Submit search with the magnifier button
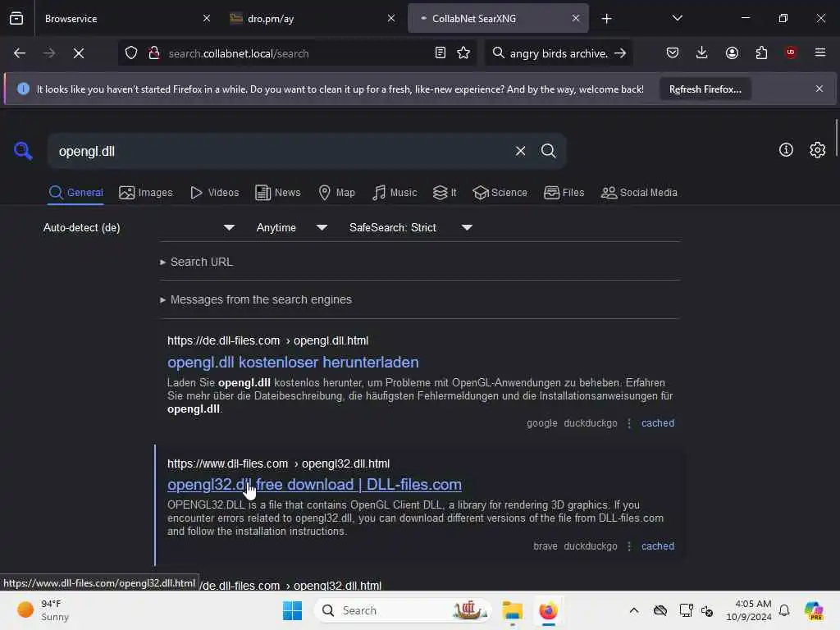840x630 pixels. (548, 151)
